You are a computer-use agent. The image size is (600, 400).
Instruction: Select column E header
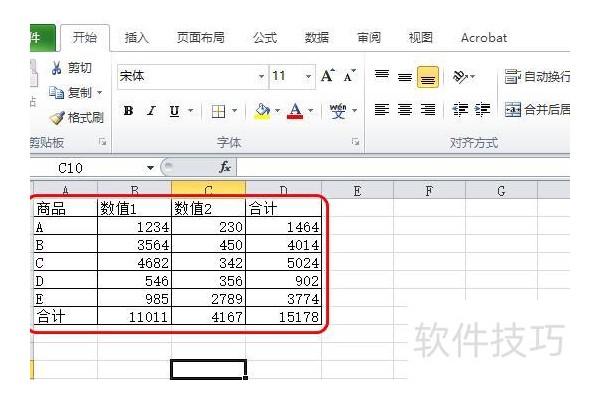tap(357, 190)
